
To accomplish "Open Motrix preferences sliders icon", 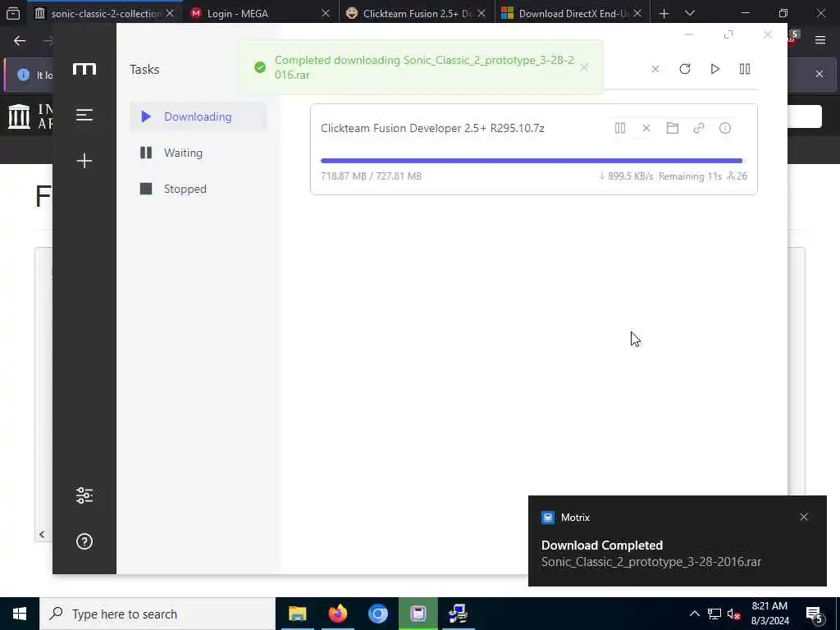I will (x=84, y=495).
